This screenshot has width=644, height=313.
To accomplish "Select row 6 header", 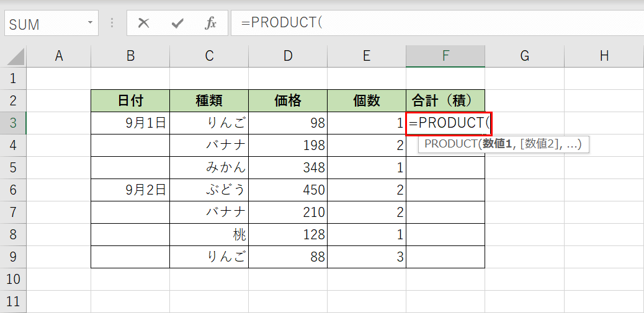I will tap(13, 190).
